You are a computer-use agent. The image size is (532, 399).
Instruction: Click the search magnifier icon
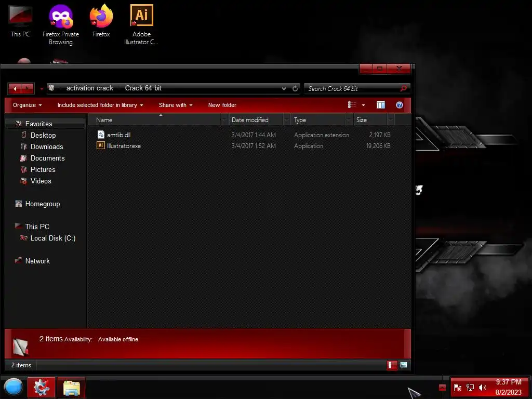pyautogui.click(x=403, y=88)
